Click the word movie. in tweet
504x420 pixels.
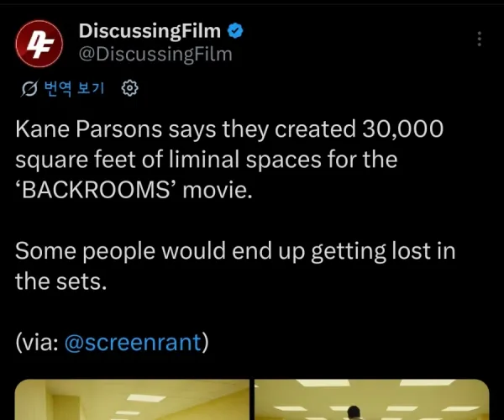pos(218,191)
